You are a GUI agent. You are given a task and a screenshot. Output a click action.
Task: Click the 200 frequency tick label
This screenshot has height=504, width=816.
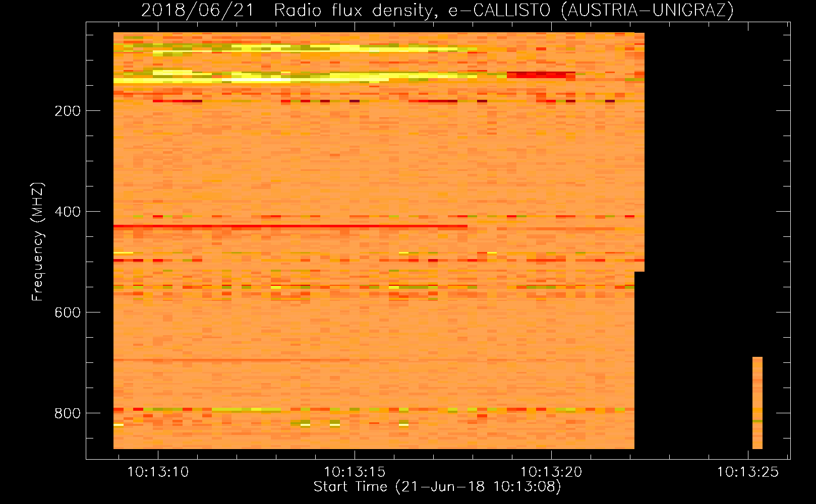click(68, 111)
